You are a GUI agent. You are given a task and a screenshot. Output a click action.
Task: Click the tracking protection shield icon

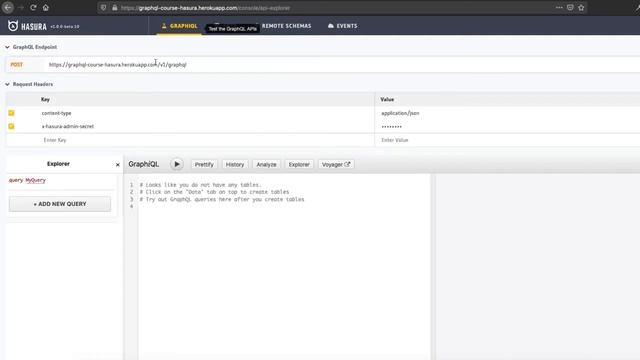[103, 8]
